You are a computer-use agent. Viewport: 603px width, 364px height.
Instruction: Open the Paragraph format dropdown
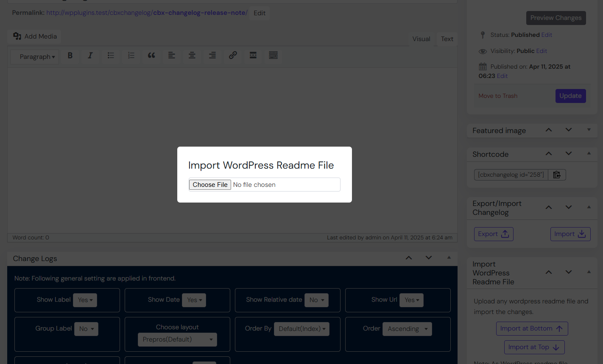[35, 57]
